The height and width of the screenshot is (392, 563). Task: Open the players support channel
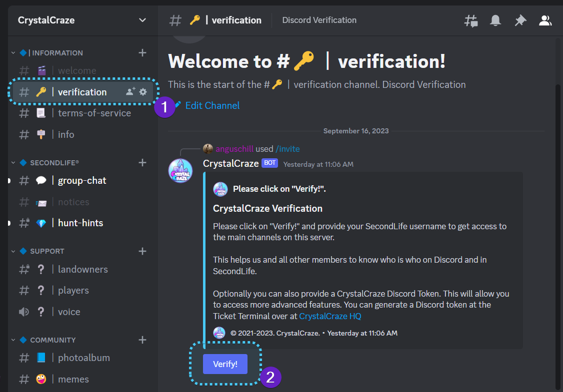[82, 291]
